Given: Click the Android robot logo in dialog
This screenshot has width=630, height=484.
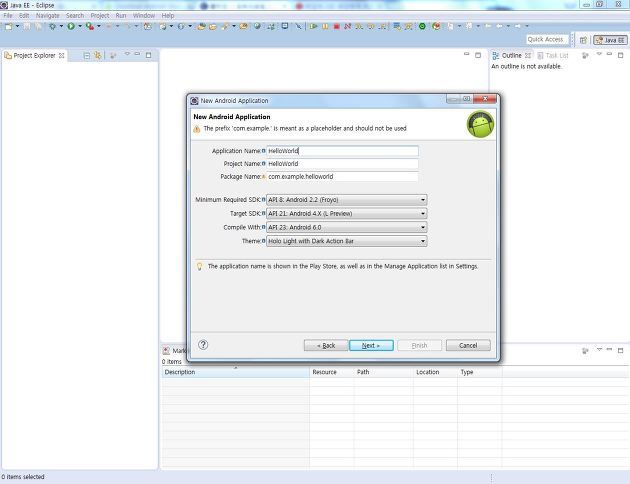Looking at the screenshot, I should click(480, 124).
